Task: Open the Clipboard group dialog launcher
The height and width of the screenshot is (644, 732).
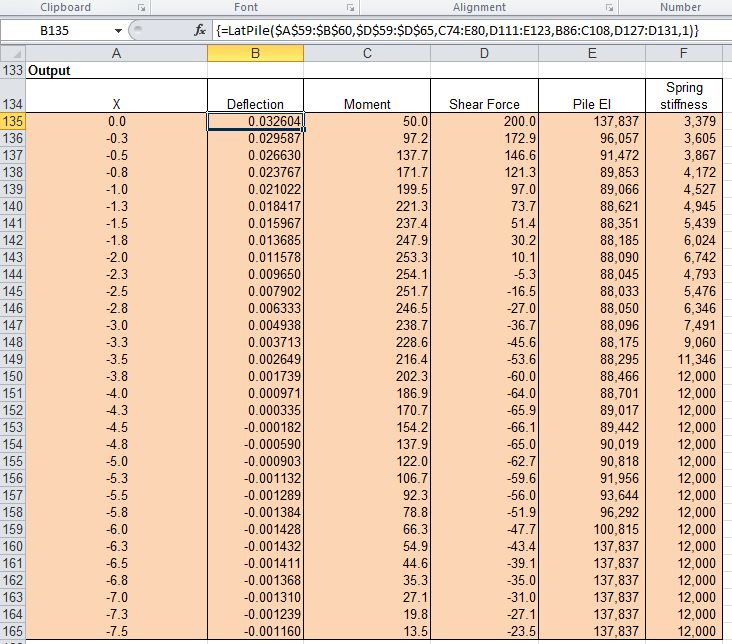Action: click(141, 8)
